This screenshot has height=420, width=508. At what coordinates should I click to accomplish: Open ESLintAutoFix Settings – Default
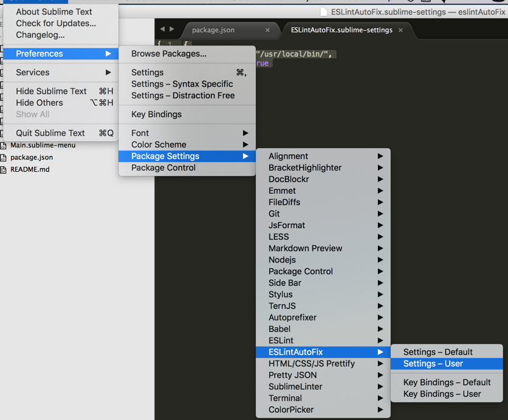click(x=447, y=352)
